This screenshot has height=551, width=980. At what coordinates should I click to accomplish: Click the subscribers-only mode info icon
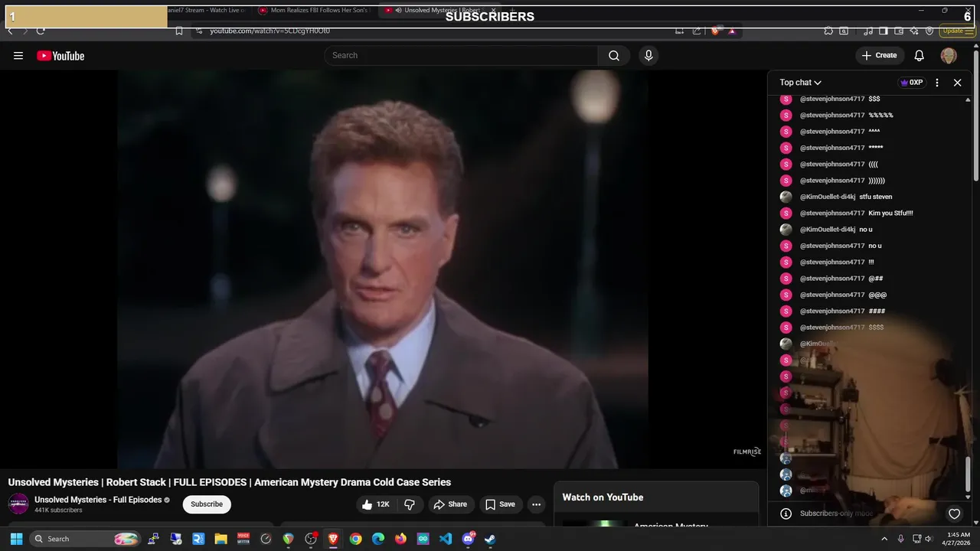coord(786,514)
